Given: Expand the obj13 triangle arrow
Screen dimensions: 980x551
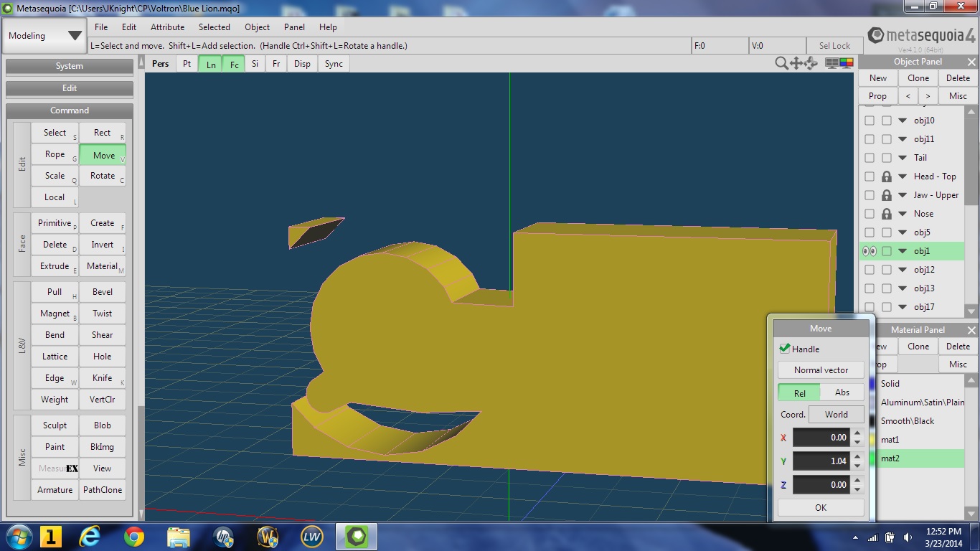Looking at the screenshot, I should (903, 288).
